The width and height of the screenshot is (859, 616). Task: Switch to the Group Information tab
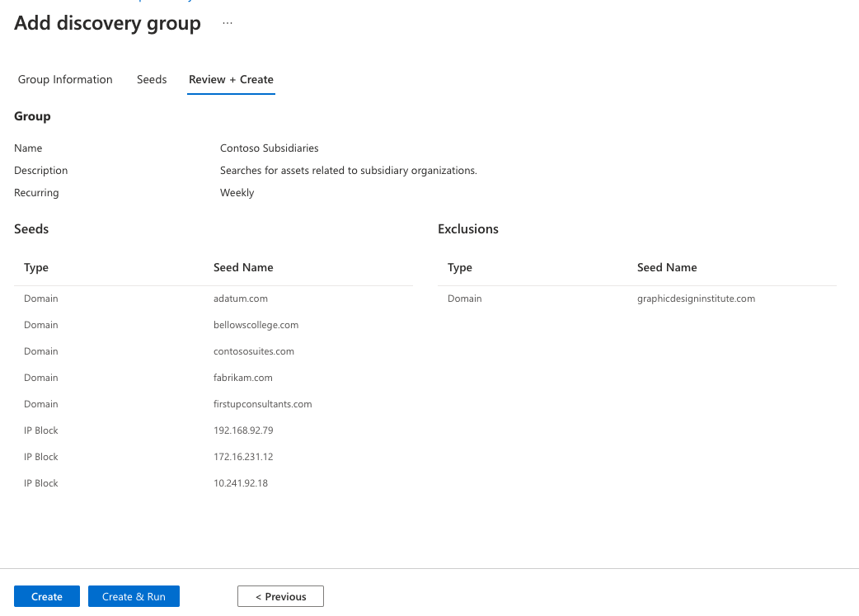(64, 79)
